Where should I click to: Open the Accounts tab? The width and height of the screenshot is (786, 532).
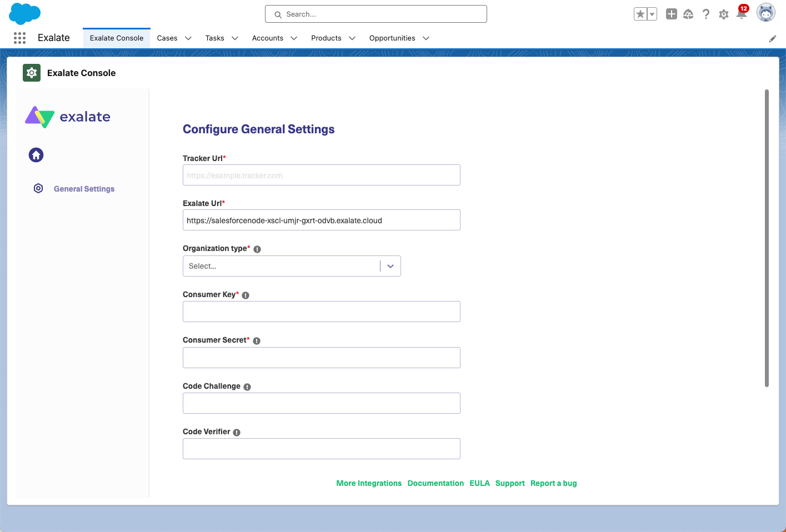[268, 38]
